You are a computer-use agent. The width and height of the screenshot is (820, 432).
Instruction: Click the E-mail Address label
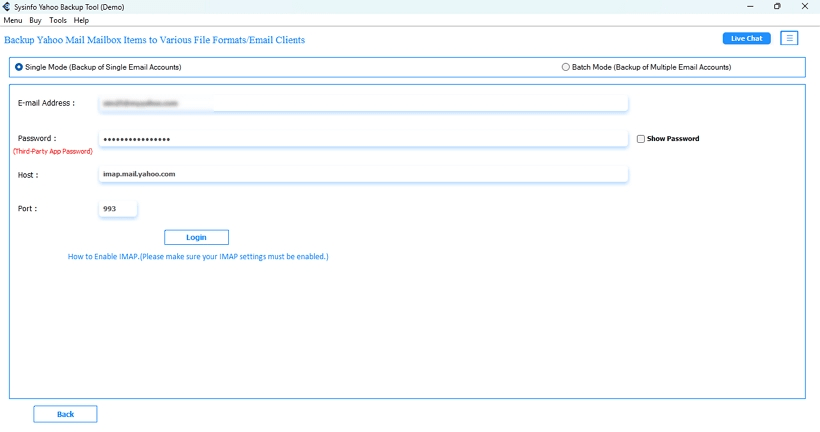click(x=46, y=103)
